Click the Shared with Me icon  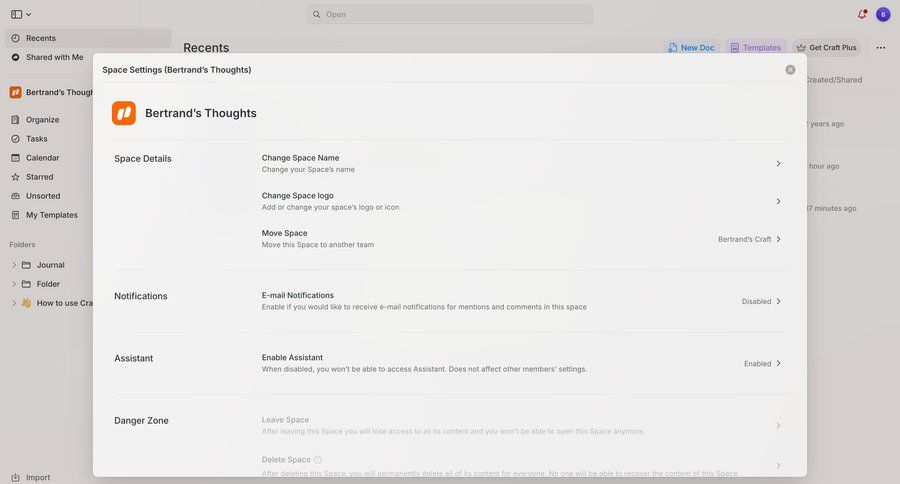(x=15, y=57)
